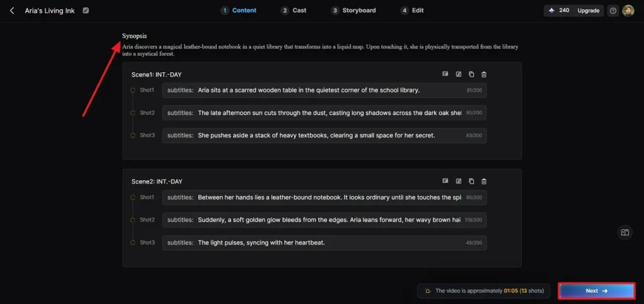
Task: Click the Scene1 edit pencil icon
Action: point(458,74)
